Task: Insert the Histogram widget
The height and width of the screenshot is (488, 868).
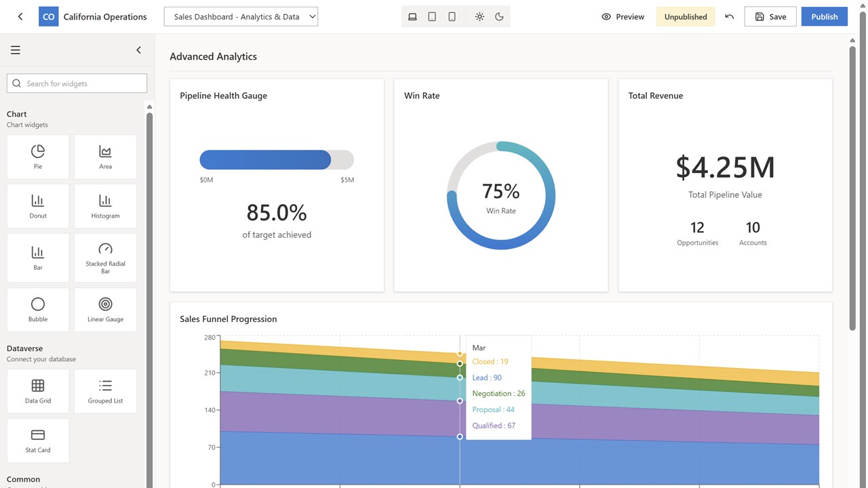Action: click(105, 206)
